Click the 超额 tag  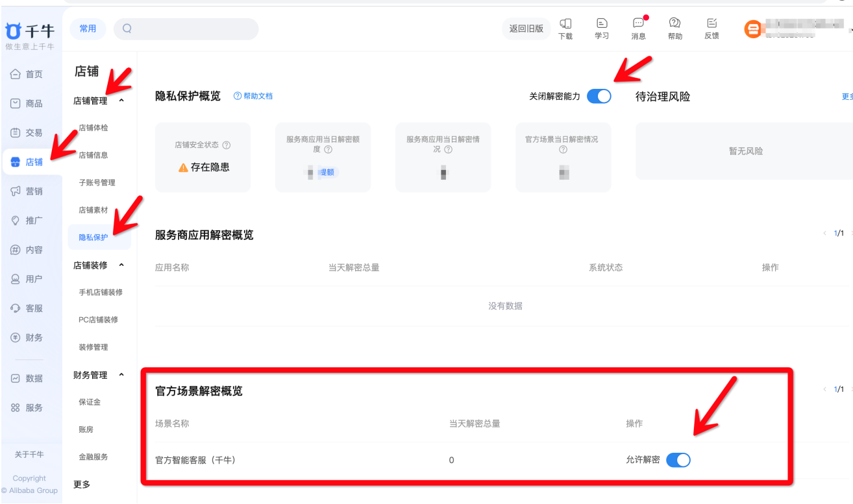[x=328, y=173]
